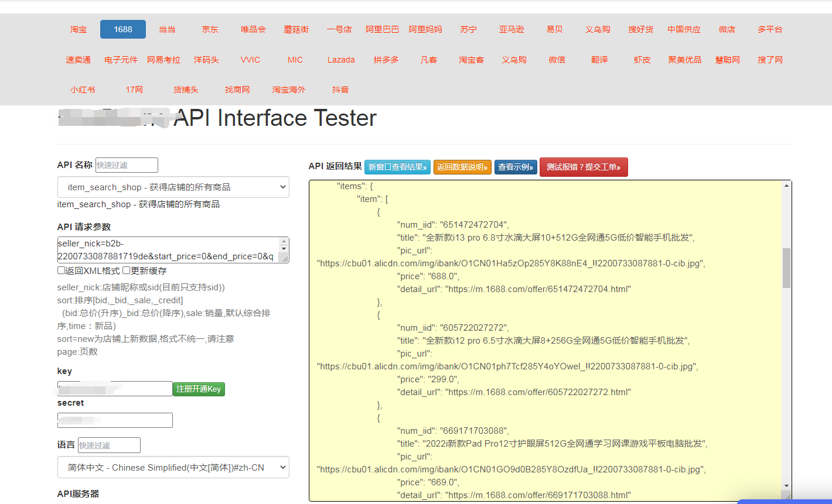832x504 pixels.
Task: Submit ticket via 测试报错?提交工单 button
Action: (584, 167)
